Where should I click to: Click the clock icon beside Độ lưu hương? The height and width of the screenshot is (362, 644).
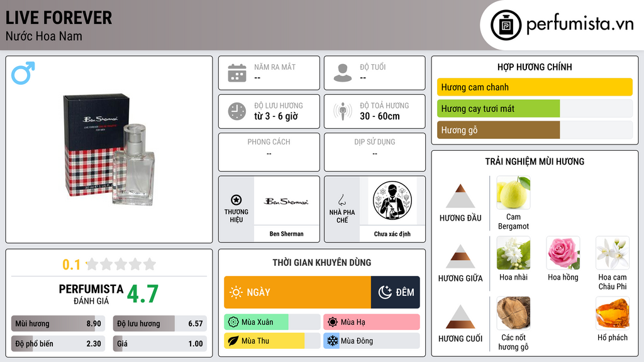coord(237,111)
